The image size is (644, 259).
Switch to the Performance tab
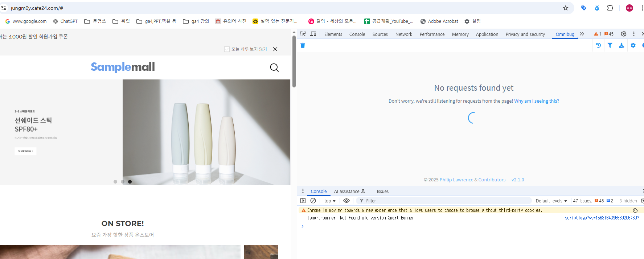(x=432, y=34)
